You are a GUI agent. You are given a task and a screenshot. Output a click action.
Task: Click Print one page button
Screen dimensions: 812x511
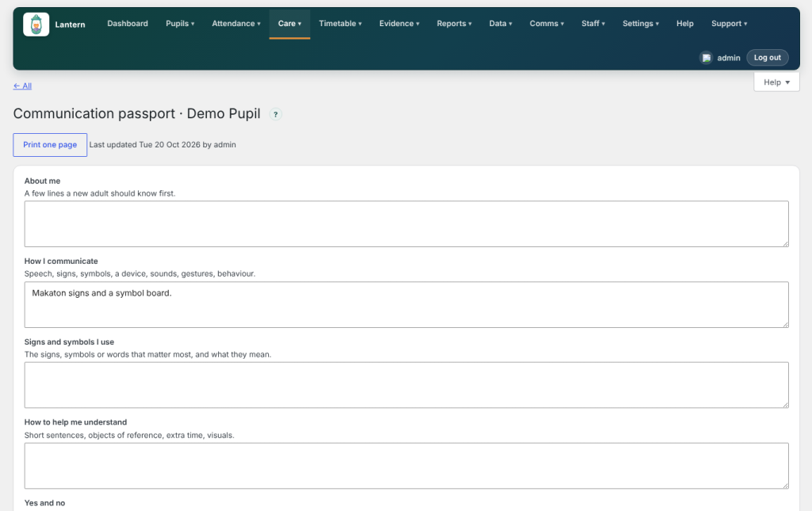(x=50, y=145)
